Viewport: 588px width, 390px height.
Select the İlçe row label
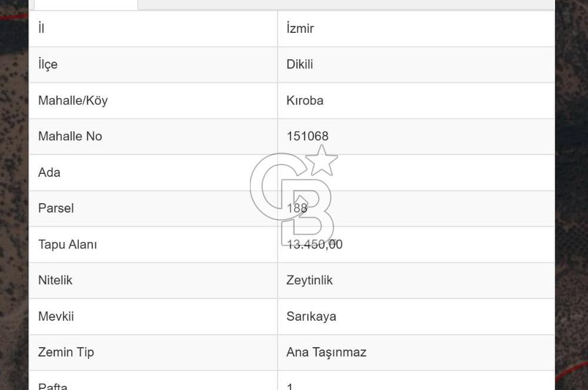pos(48,65)
